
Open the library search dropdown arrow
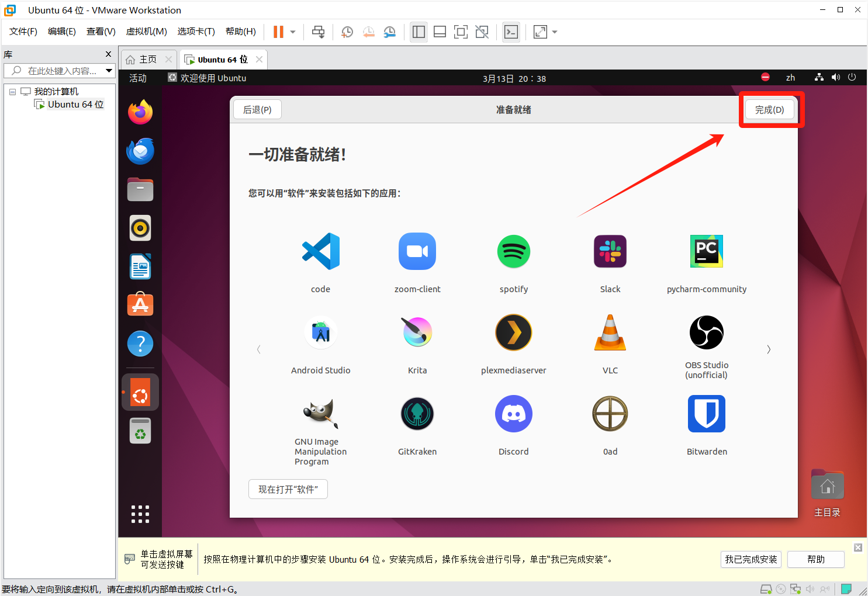coord(109,71)
